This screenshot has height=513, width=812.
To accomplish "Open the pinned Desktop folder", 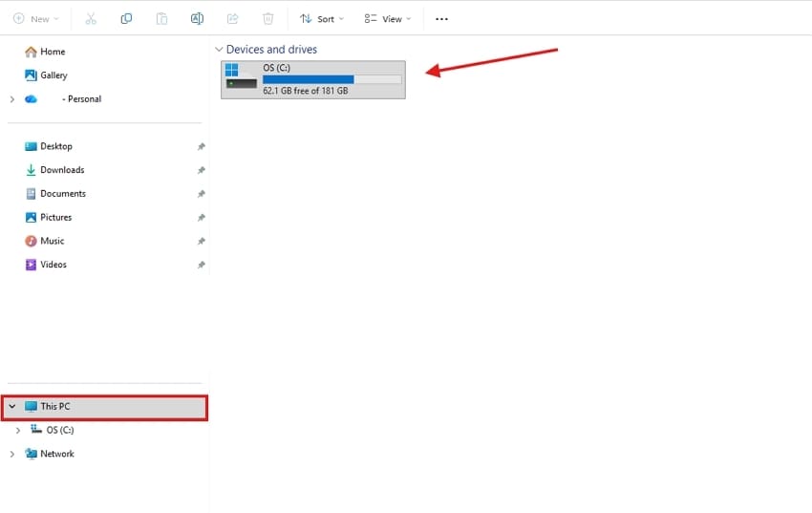I will [x=49, y=146].
